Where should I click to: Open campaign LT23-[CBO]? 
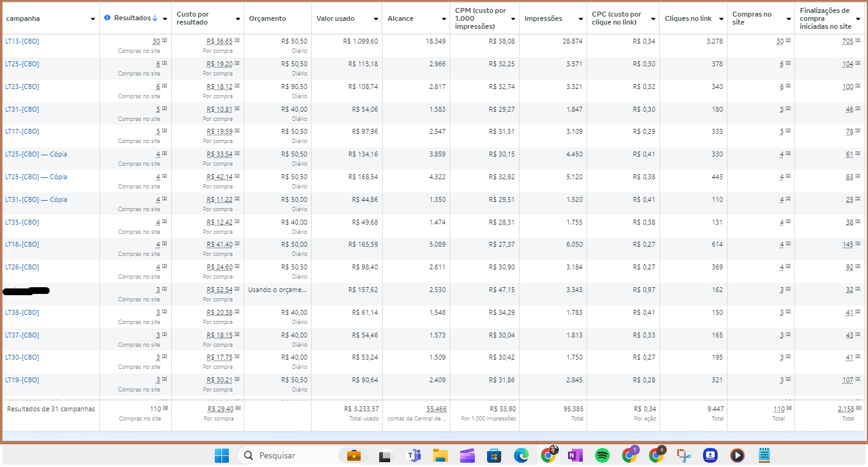tap(22, 87)
